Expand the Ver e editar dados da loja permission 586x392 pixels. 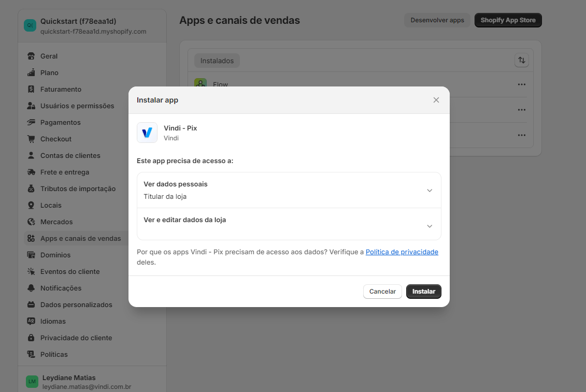pyautogui.click(x=289, y=224)
